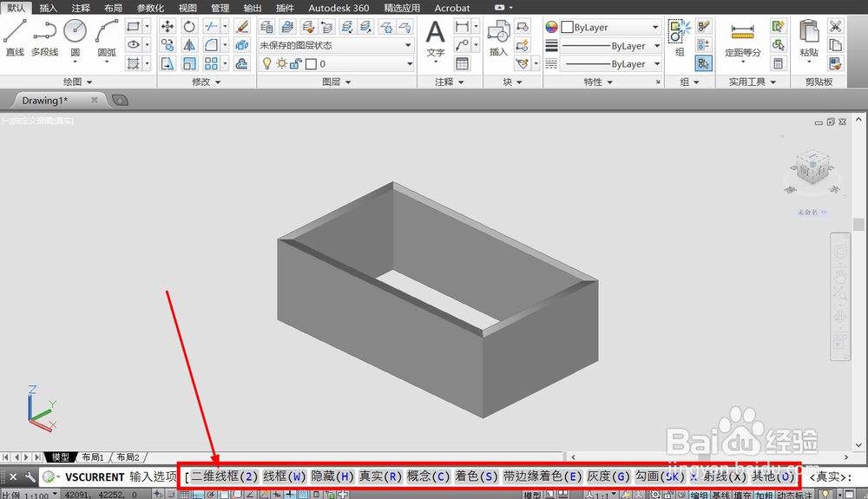Click the layer 0 color swatch

pyautogui.click(x=311, y=64)
